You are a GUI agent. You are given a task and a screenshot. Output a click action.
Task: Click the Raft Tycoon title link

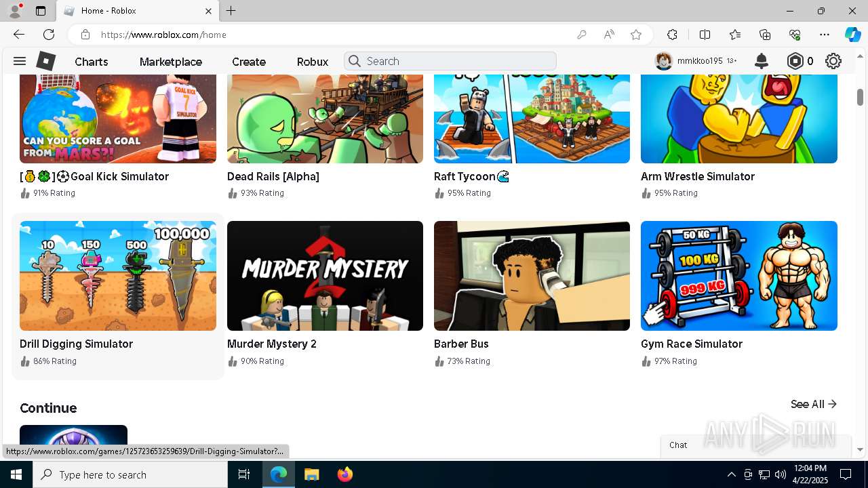(471, 176)
